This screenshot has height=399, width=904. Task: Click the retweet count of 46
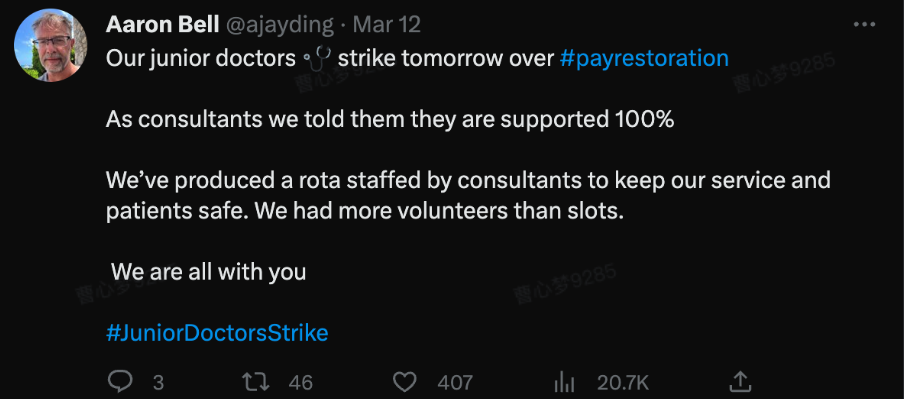(300, 383)
